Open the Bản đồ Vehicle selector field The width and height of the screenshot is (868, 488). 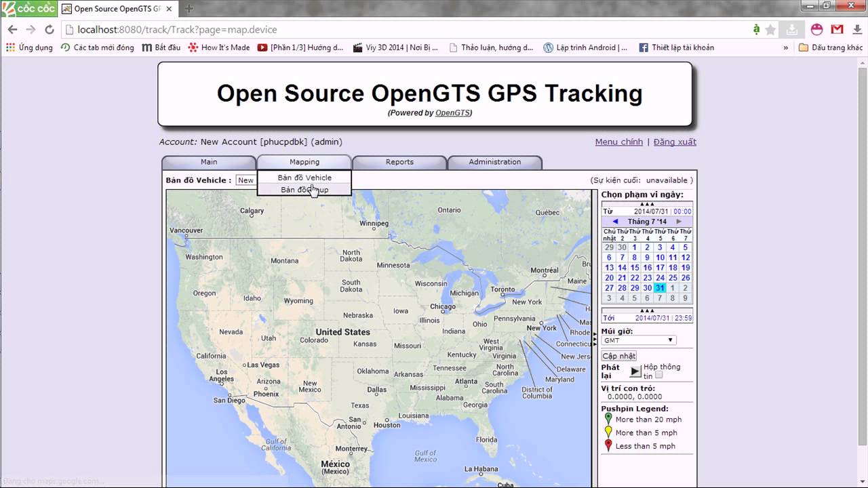245,180
